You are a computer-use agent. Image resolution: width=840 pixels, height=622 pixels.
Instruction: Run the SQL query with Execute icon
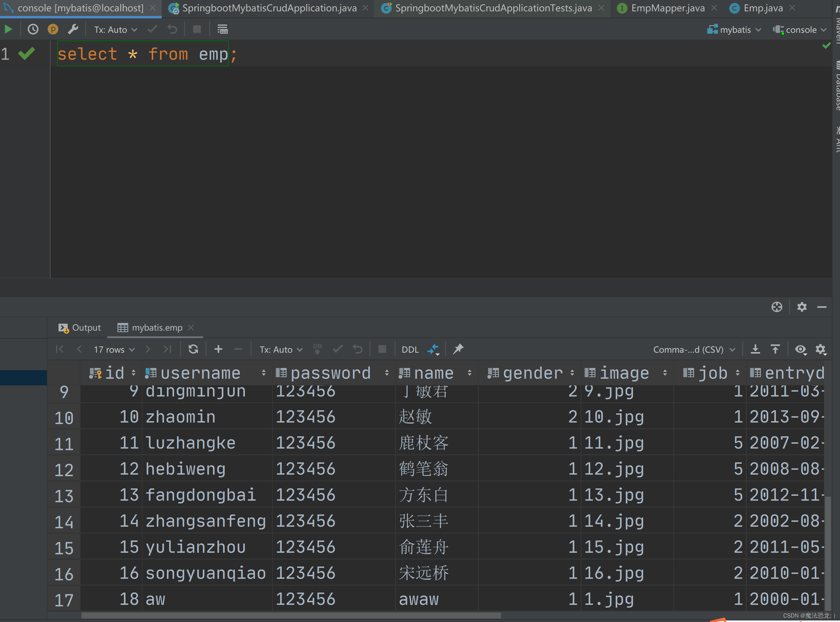[8, 29]
